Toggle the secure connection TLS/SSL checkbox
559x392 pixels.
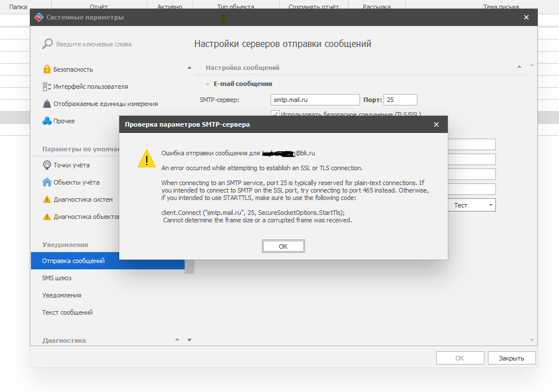point(275,114)
